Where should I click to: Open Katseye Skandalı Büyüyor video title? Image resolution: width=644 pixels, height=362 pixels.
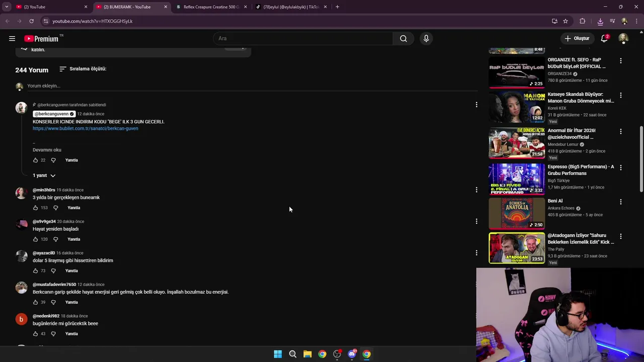coord(581,98)
